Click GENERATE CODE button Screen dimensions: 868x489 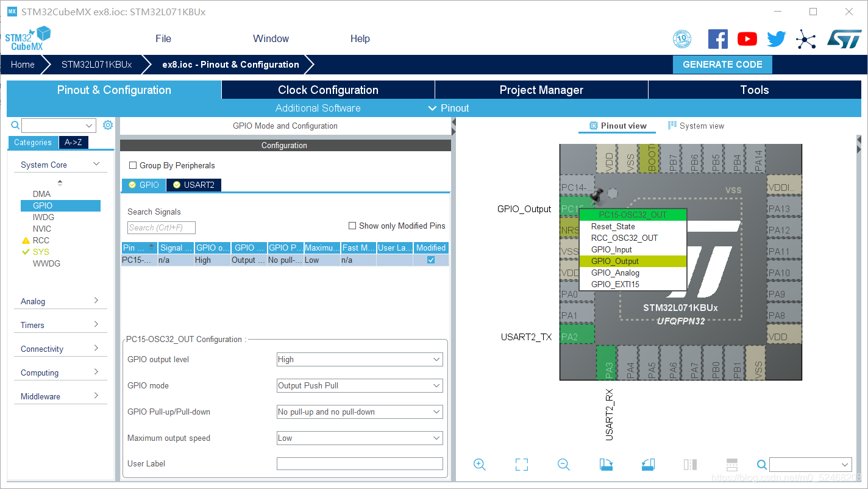[x=722, y=65]
